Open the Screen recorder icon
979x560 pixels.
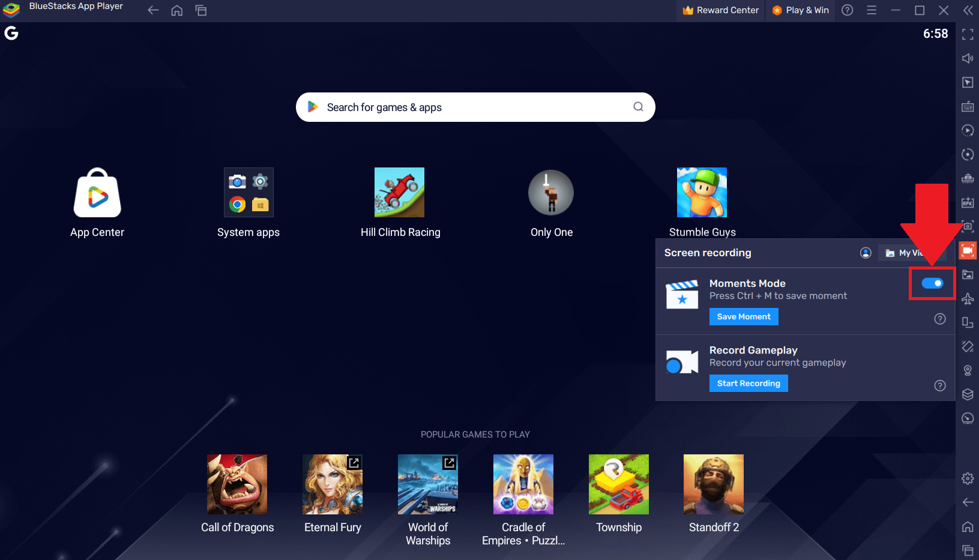coord(968,250)
